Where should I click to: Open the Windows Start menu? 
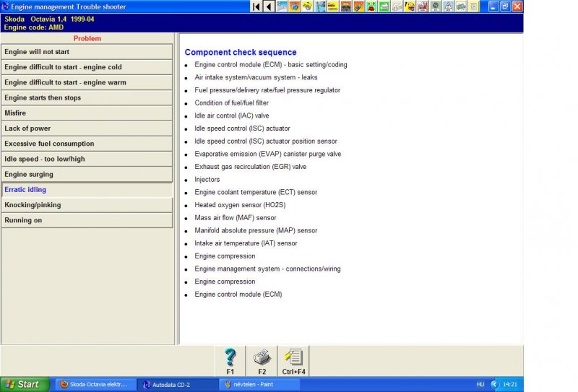pyautogui.click(x=25, y=384)
